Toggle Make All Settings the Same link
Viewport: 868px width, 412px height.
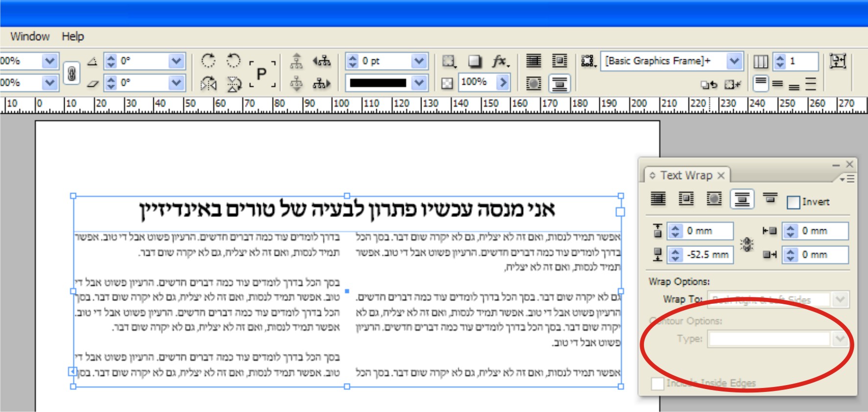746,243
